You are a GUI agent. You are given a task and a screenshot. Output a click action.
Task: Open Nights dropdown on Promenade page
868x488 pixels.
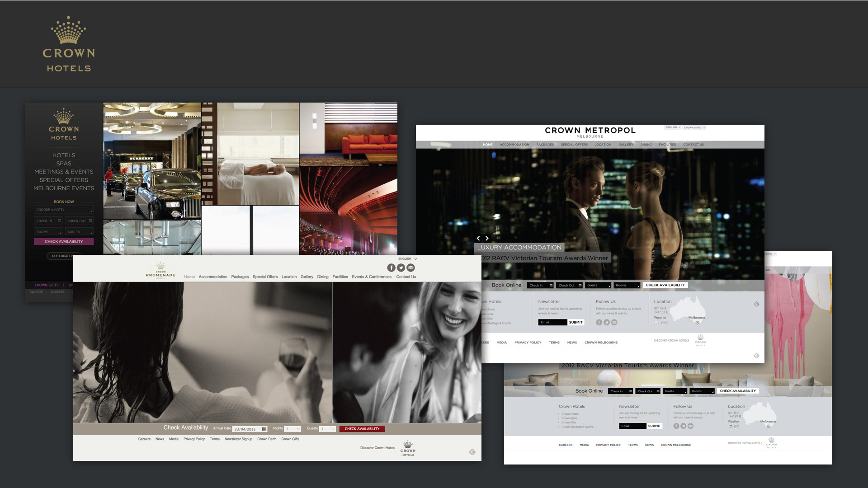click(x=293, y=429)
